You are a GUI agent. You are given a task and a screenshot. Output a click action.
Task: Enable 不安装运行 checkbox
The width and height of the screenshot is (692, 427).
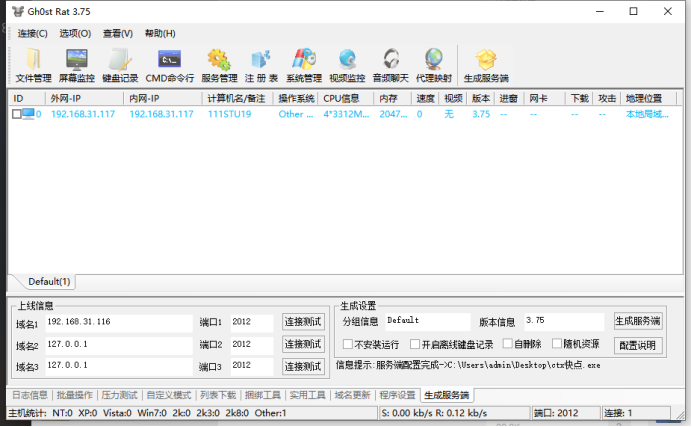point(348,344)
